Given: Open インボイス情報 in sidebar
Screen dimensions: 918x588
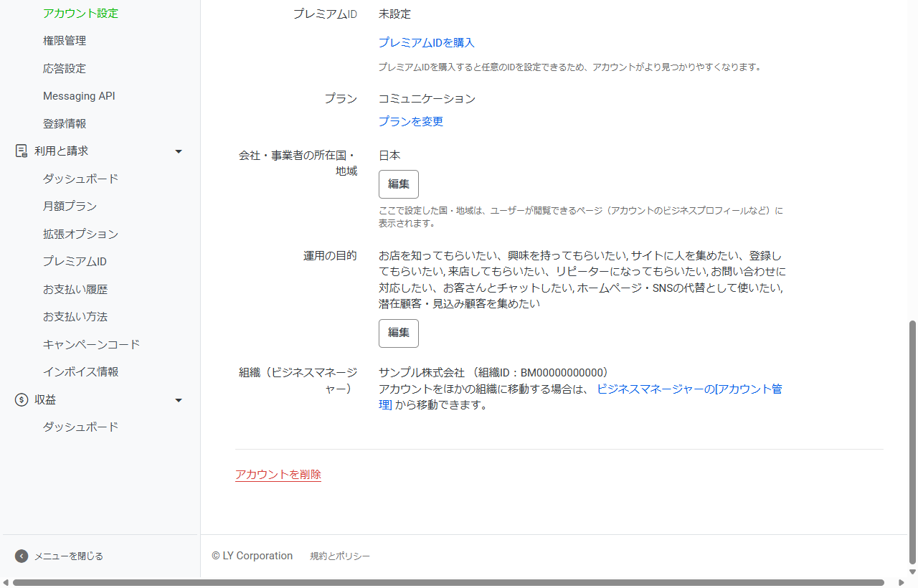Looking at the screenshot, I should pyautogui.click(x=80, y=372).
